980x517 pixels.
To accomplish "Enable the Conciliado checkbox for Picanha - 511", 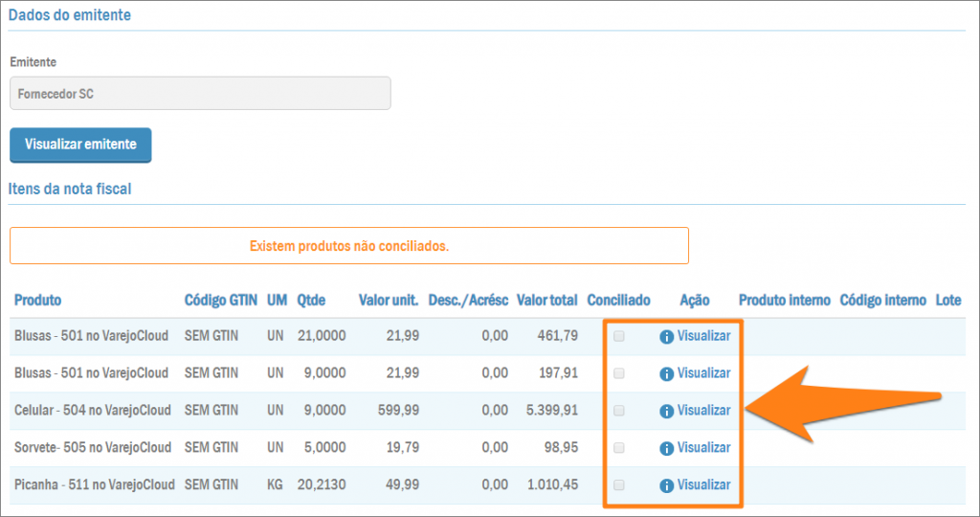I will coord(619,485).
